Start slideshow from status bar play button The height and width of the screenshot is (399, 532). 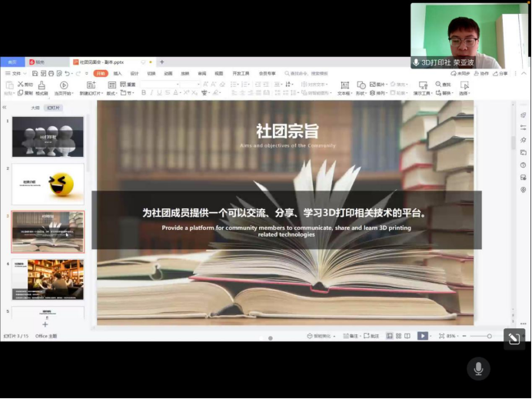coord(422,336)
